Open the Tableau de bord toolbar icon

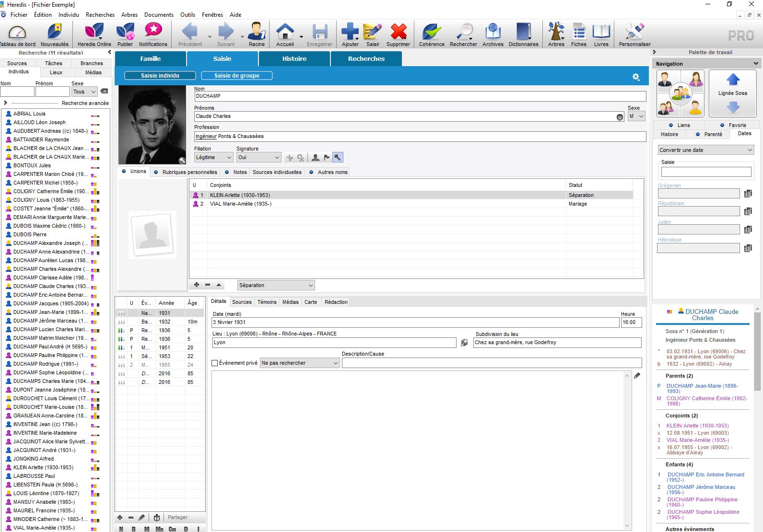[18, 35]
